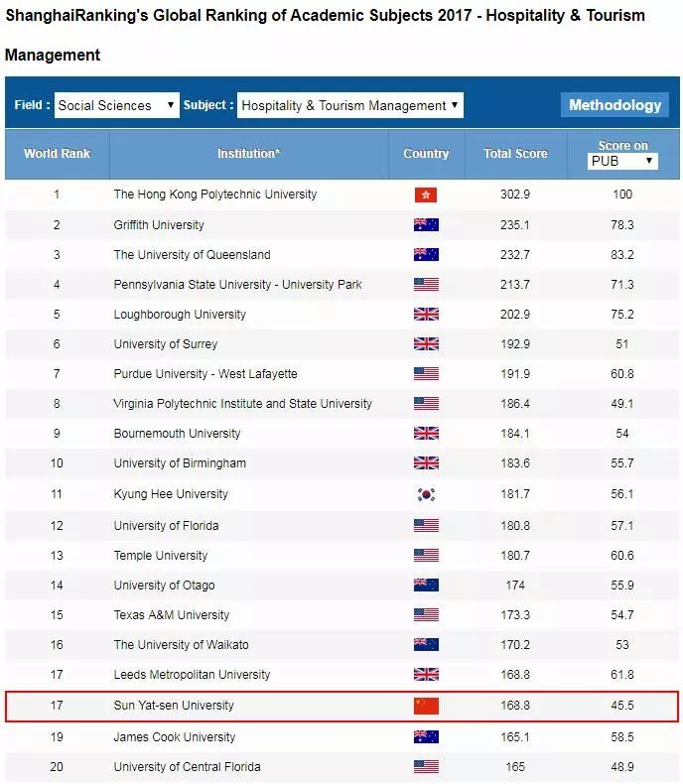Click the South Korea flag for Kyung Hee University
Screen dimensions: 683x784
tap(426, 494)
